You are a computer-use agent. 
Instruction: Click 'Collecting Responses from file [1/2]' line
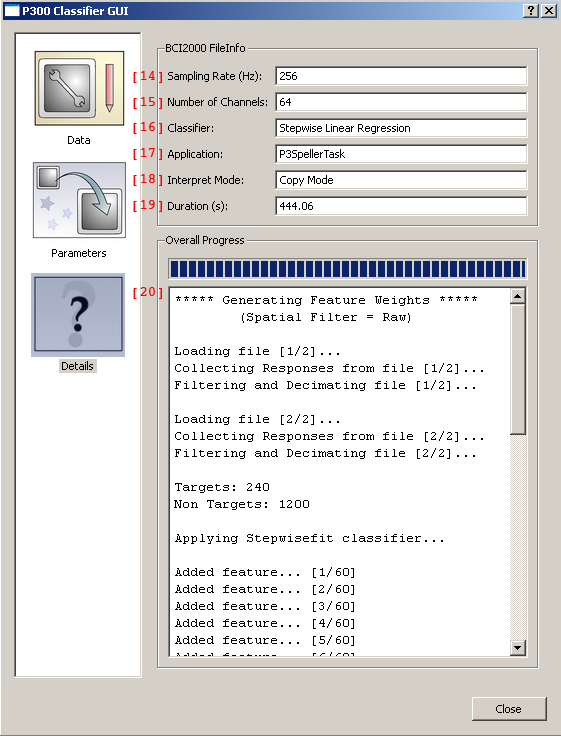click(x=329, y=368)
